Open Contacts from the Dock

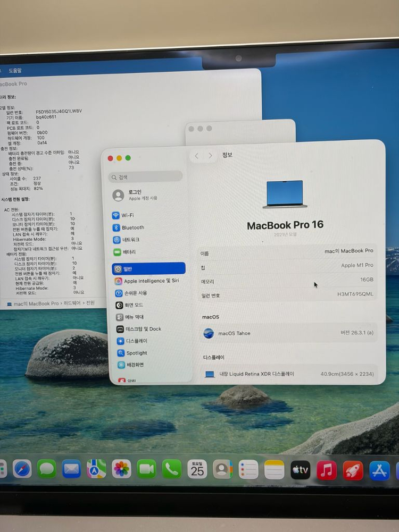(222, 470)
